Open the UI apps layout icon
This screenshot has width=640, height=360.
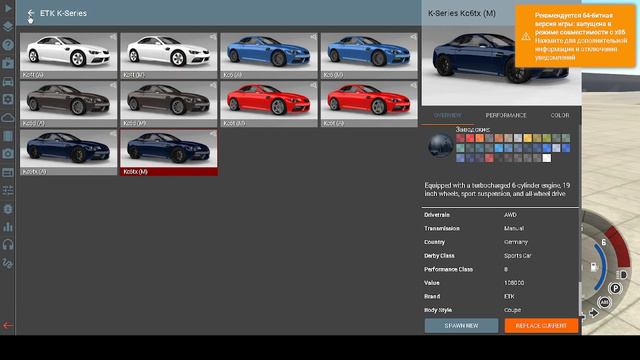coord(8,172)
